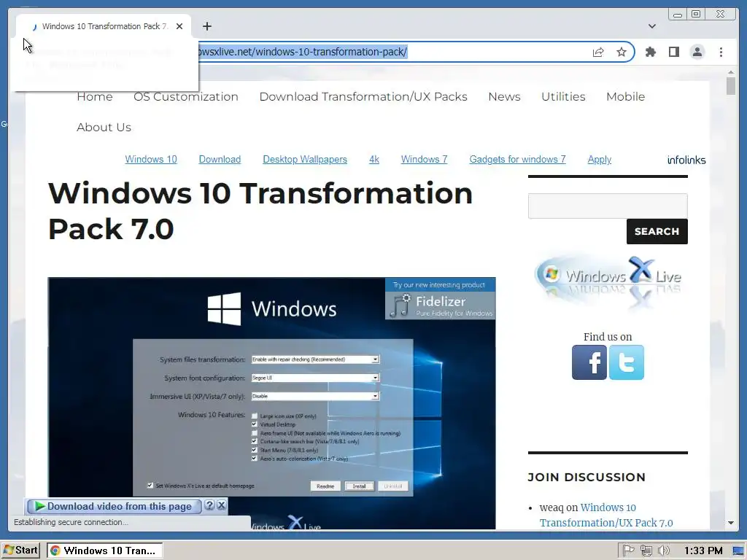This screenshot has width=747, height=560.
Task: Follow the Apply ad link
Action: (600, 160)
